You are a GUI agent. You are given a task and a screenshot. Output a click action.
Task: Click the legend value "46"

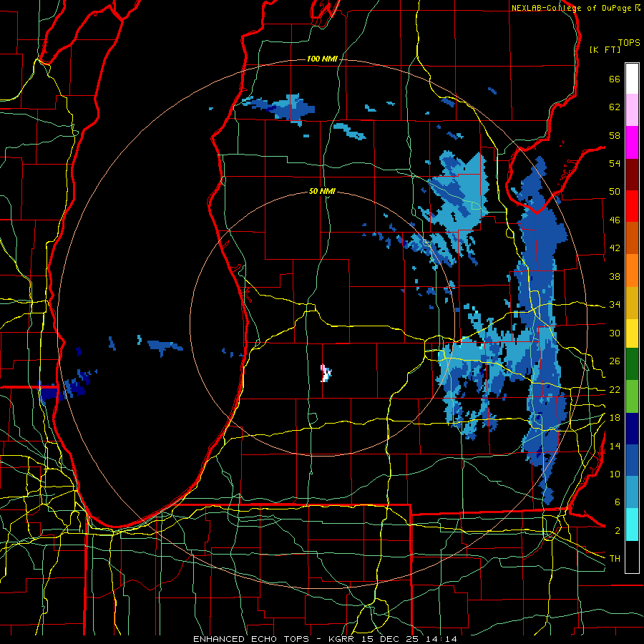click(615, 220)
